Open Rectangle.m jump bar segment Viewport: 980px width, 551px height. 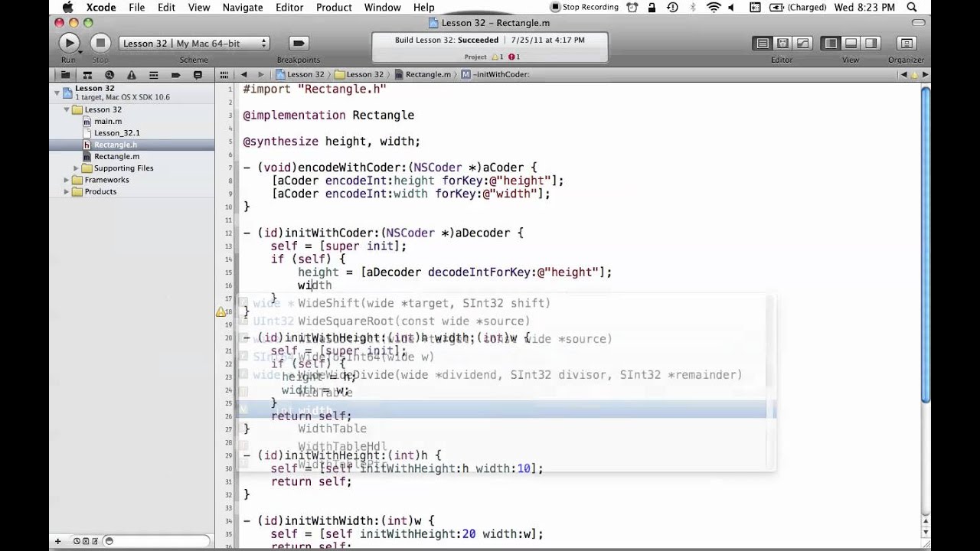click(423, 75)
